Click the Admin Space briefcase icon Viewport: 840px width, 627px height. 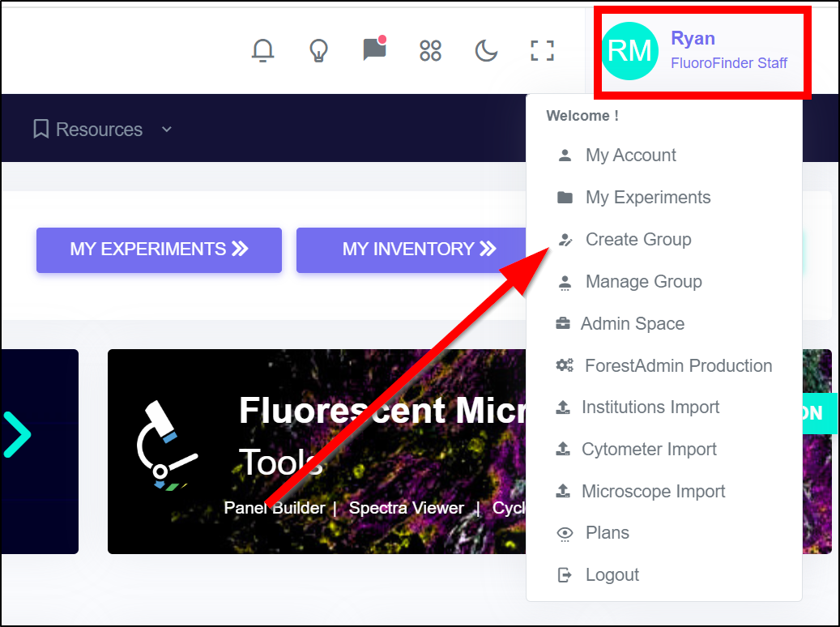563,323
